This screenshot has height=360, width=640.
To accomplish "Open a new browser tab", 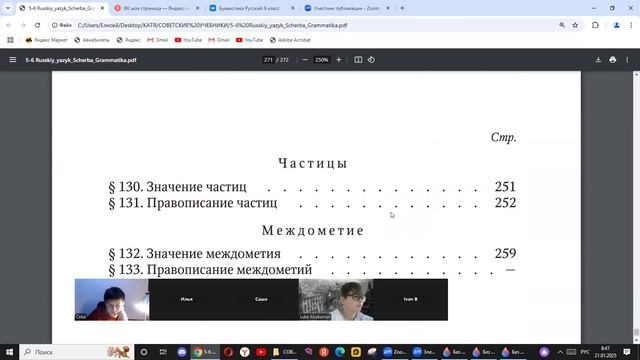I will click(x=402, y=8).
